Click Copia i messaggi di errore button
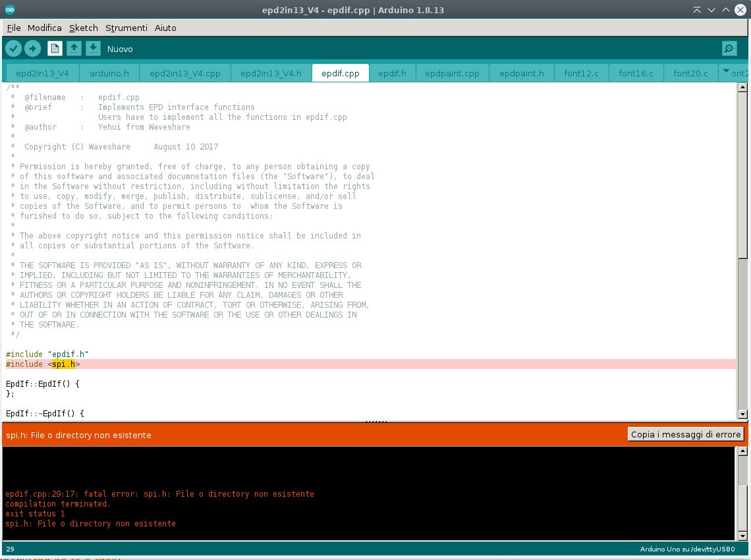751x560 pixels. coord(686,434)
